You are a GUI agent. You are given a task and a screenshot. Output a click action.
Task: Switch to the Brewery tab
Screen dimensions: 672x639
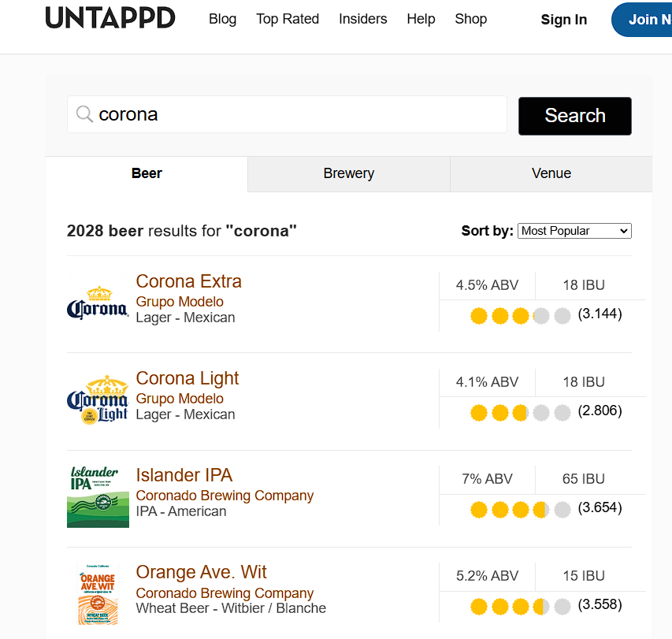(x=348, y=173)
